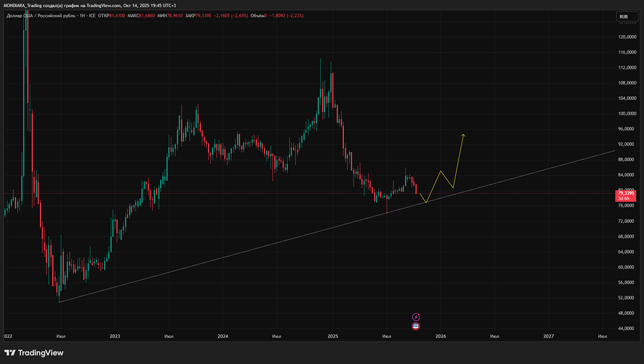The width and height of the screenshot is (644, 364).
Task: Click the Объём 0 volume value
Action: point(259,15)
